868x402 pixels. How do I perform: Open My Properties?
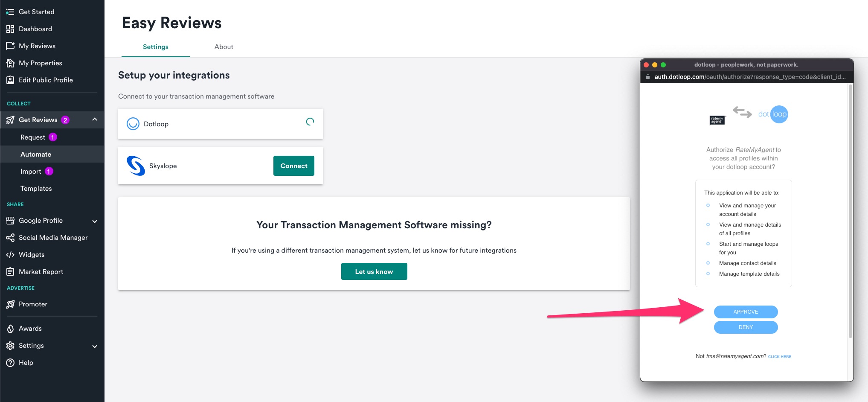click(40, 63)
